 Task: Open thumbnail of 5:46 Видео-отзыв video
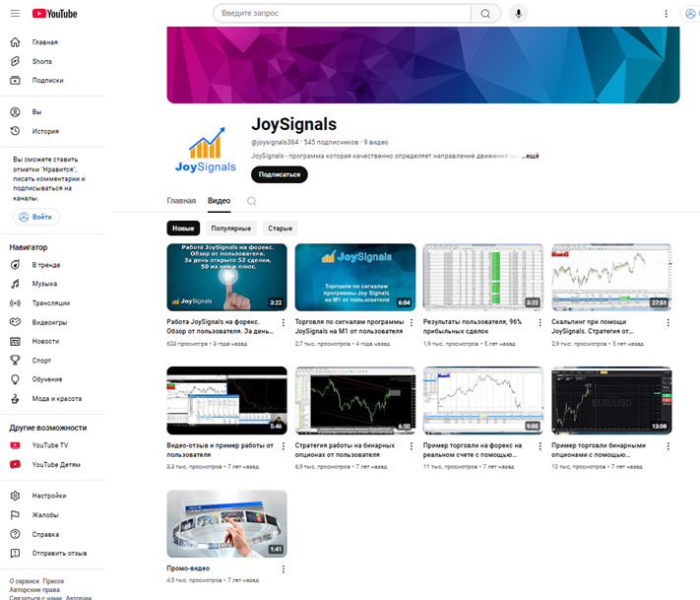[x=226, y=400]
